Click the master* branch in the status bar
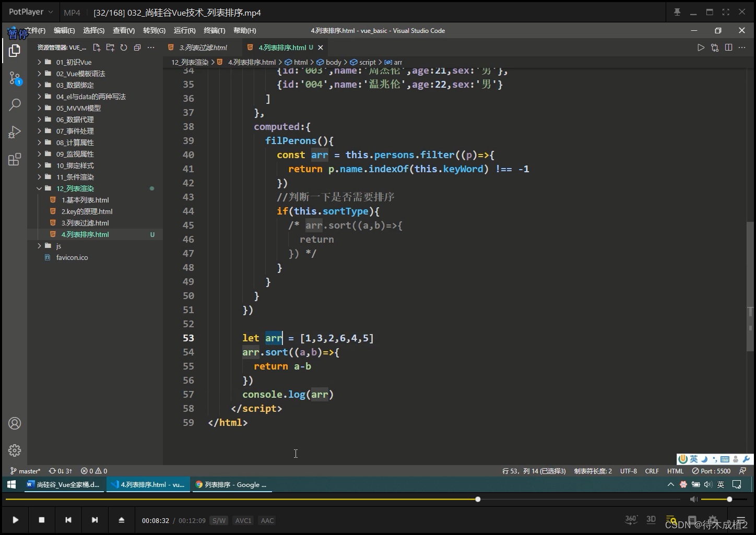The image size is (756, 535). point(25,471)
